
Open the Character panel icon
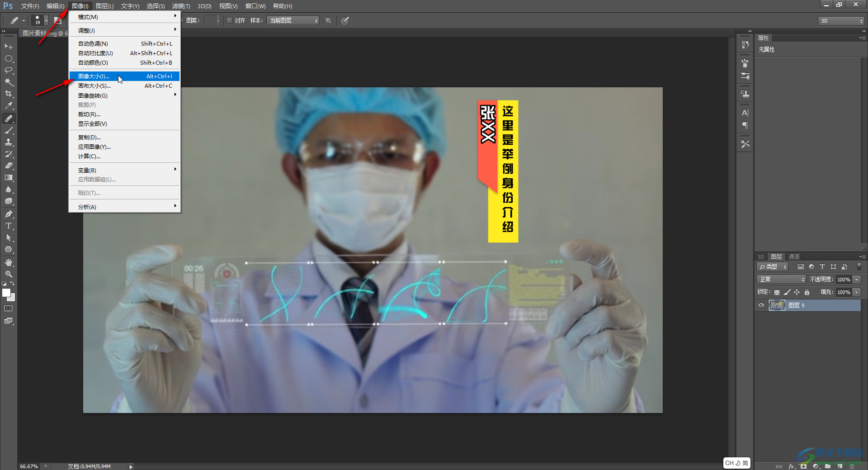[745, 113]
